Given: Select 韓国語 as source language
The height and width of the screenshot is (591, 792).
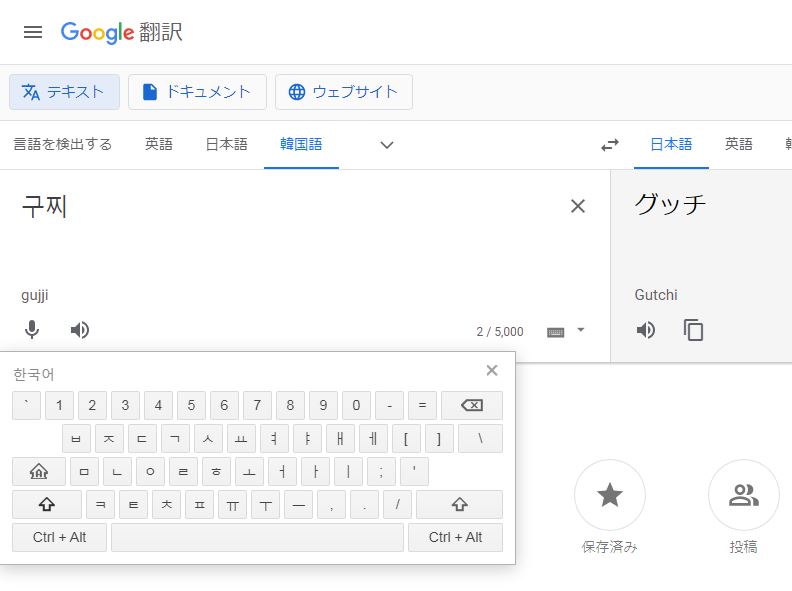Looking at the screenshot, I should click(301, 144).
